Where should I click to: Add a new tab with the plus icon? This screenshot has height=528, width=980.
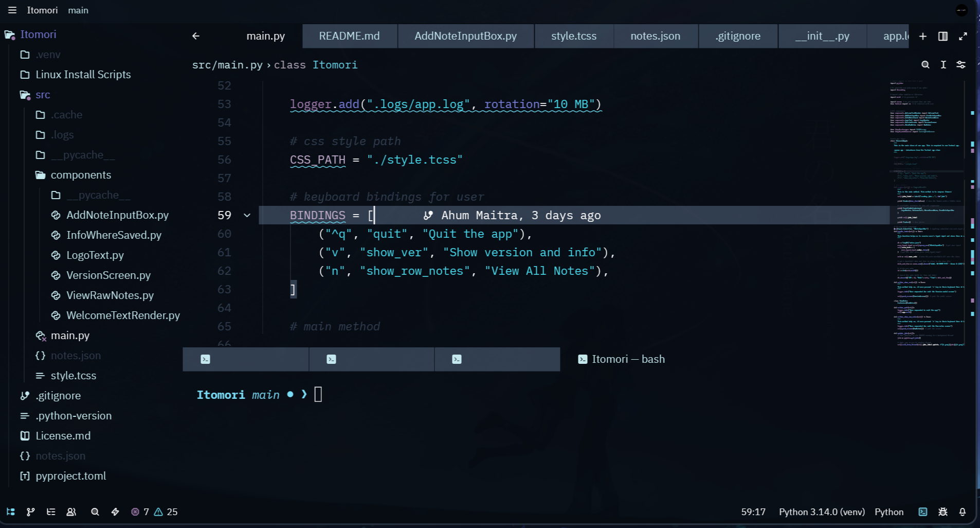(923, 36)
